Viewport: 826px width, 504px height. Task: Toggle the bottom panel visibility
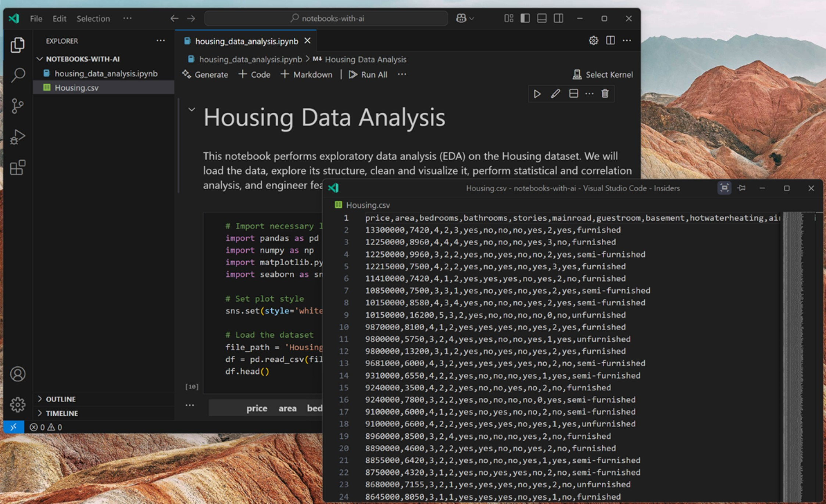[x=542, y=18]
